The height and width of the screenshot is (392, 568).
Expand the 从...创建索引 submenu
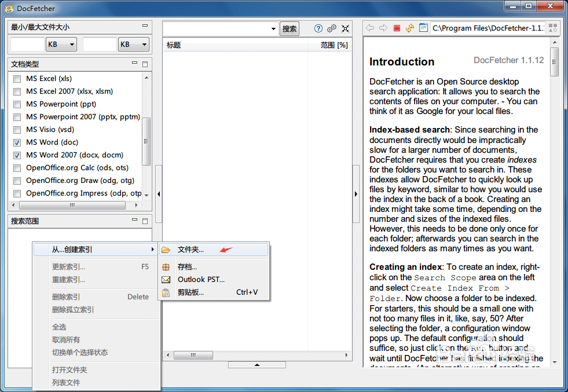(96, 250)
